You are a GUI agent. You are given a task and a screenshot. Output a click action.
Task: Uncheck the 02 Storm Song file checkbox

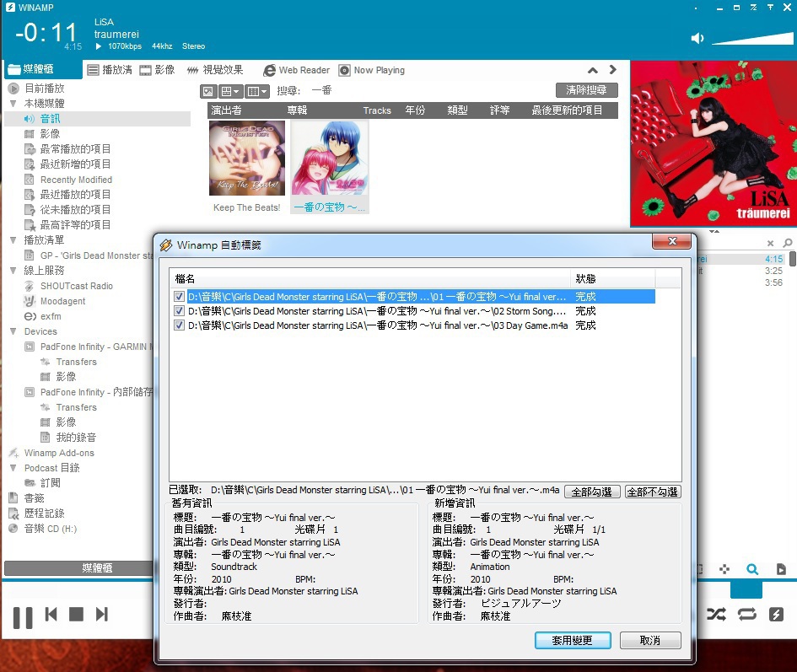coord(179,310)
